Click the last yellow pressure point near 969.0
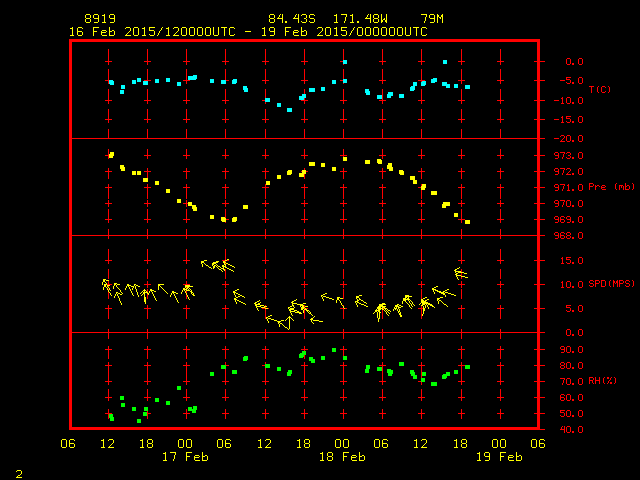 (x=467, y=222)
